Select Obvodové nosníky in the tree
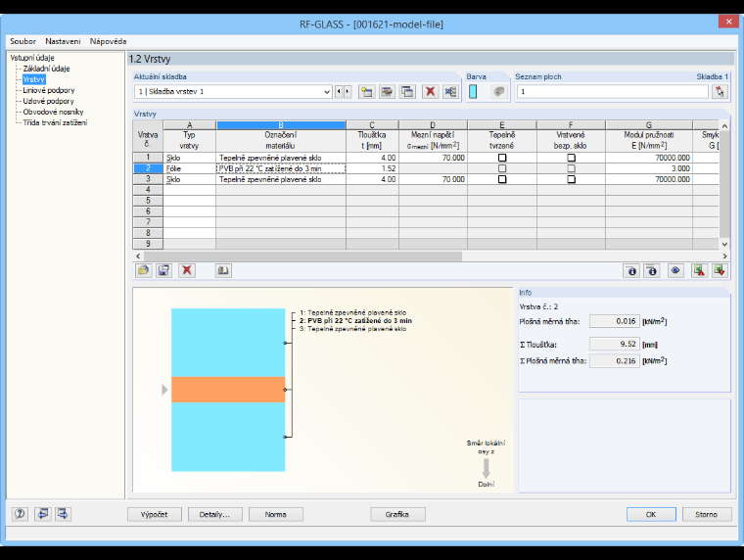The width and height of the screenshot is (744, 560). tap(53, 112)
